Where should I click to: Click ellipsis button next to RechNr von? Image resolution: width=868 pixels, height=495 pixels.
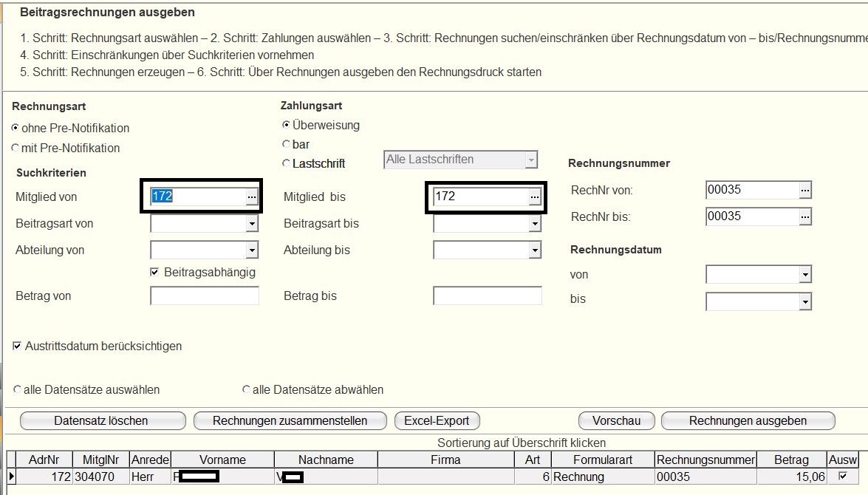(805, 190)
